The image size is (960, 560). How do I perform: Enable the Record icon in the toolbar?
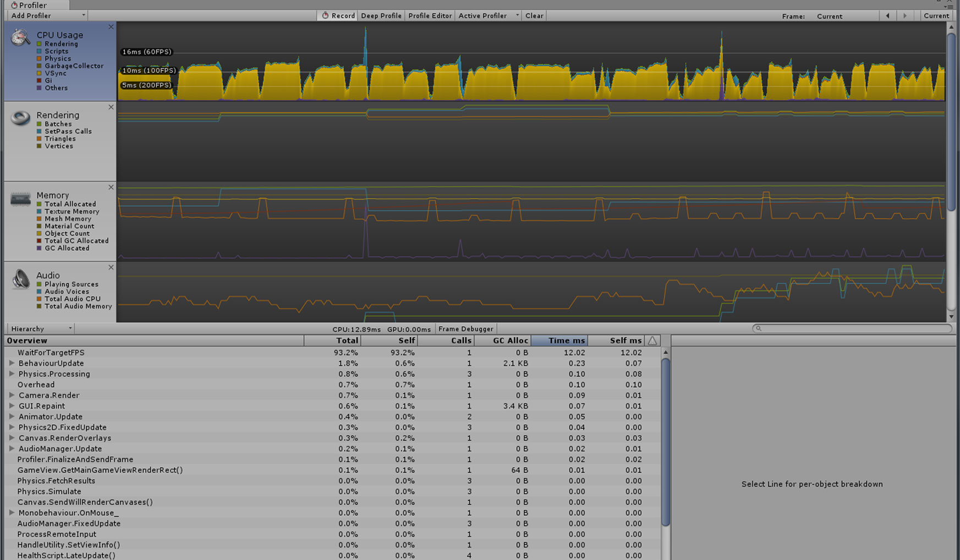(326, 15)
